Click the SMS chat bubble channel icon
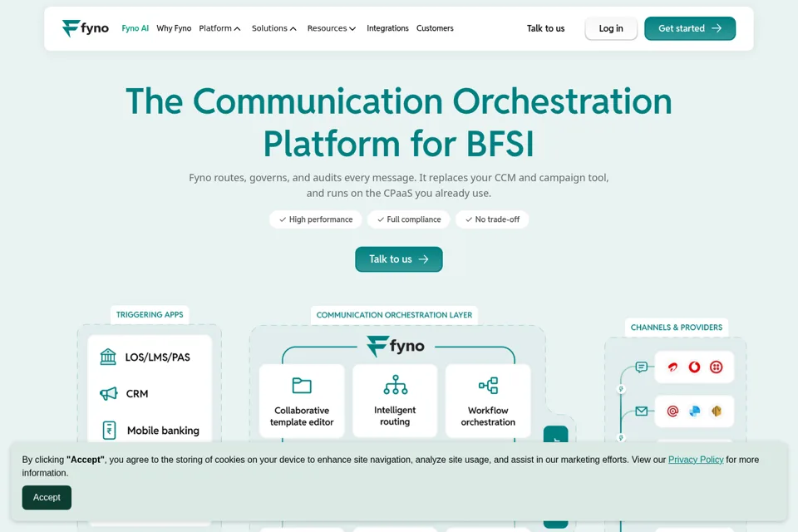 (x=641, y=367)
